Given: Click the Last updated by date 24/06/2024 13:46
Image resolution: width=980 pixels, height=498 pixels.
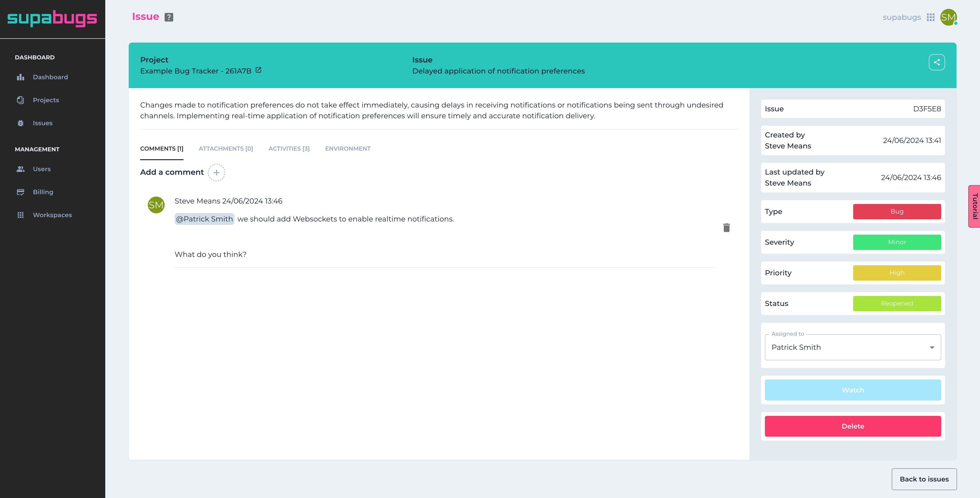Looking at the screenshot, I should pos(911,178).
